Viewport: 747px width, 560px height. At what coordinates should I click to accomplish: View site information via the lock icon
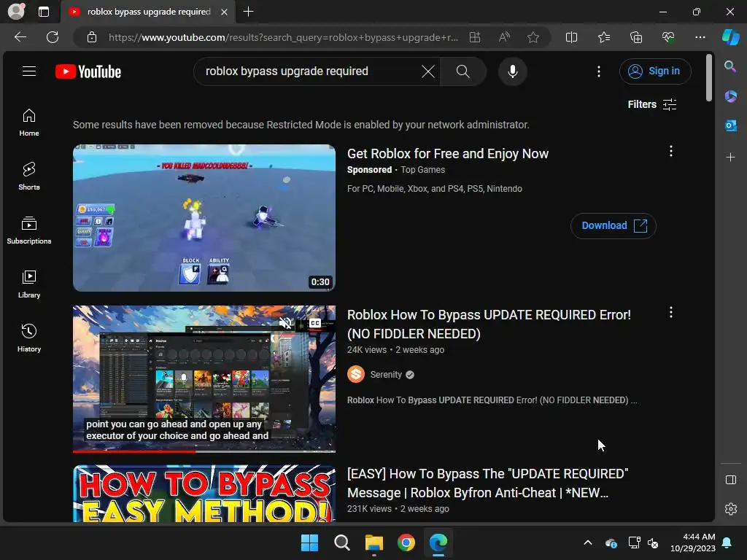tap(92, 37)
